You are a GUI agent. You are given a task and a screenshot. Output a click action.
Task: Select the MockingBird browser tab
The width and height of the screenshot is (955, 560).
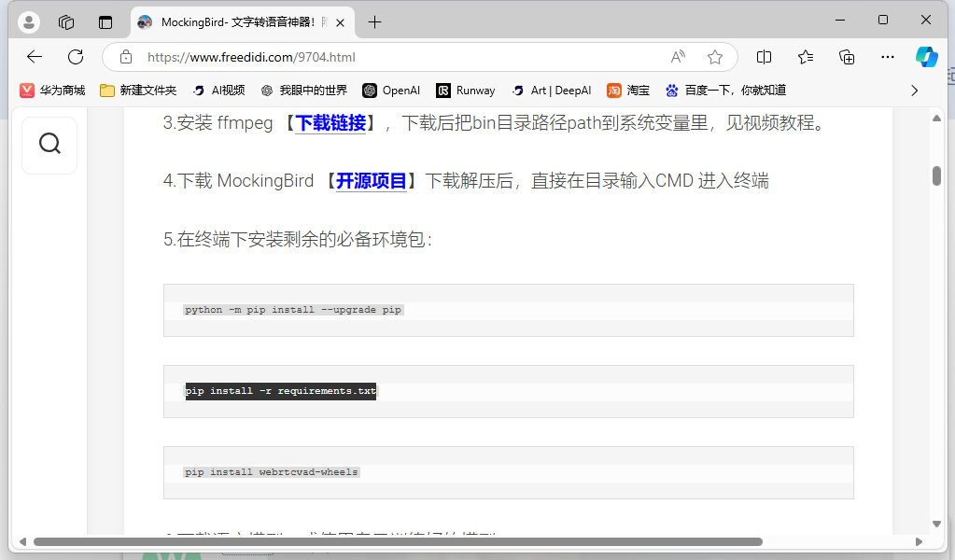[243, 22]
